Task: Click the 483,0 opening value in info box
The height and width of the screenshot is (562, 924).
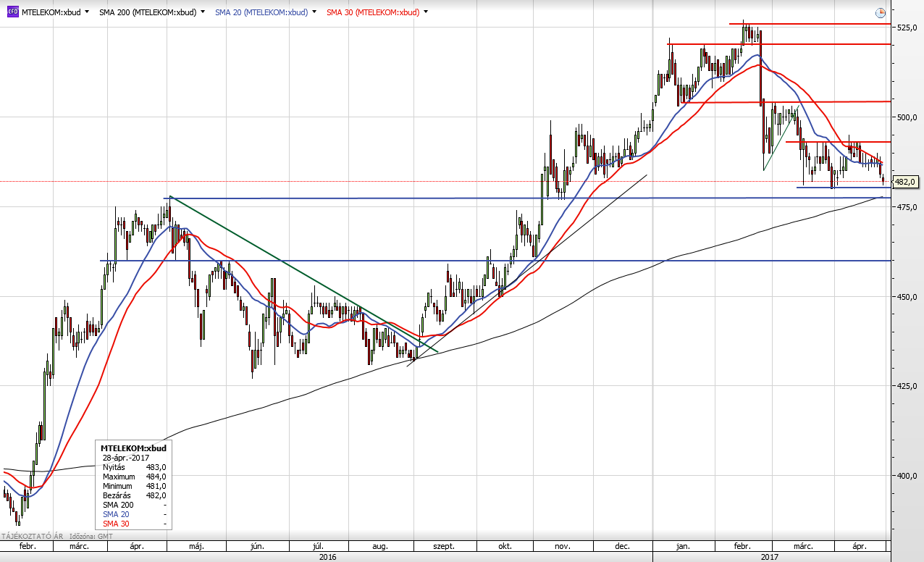Action: [x=156, y=467]
